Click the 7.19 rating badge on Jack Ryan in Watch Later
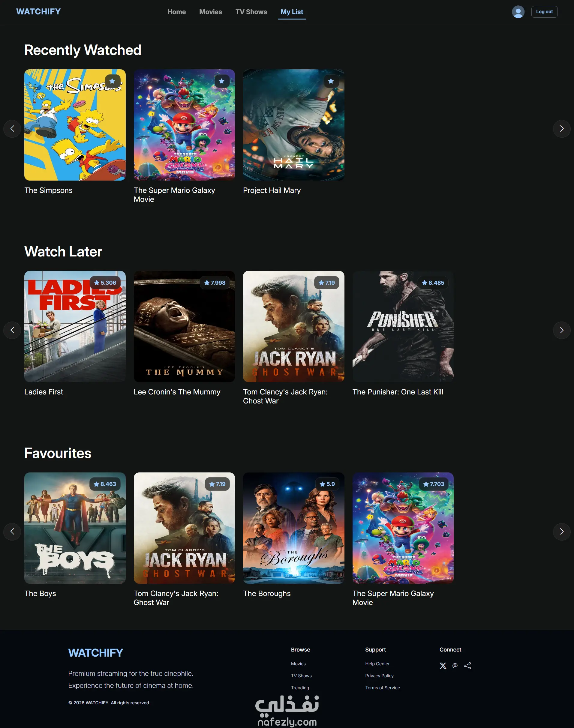 [x=327, y=283]
